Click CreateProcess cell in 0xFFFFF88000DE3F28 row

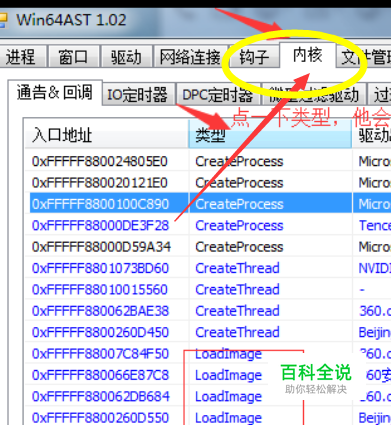pos(239,225)
